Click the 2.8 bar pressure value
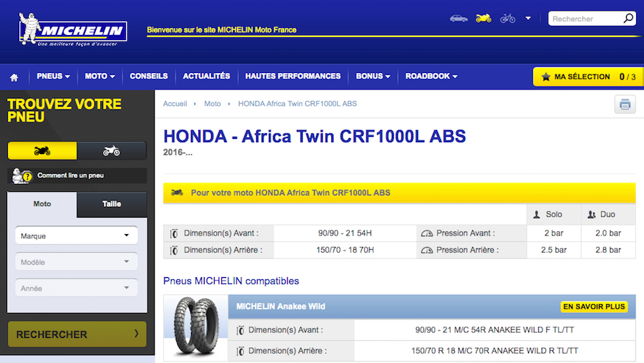The width and height of the screenshot is (644, 363). click(x=608, y=250)
